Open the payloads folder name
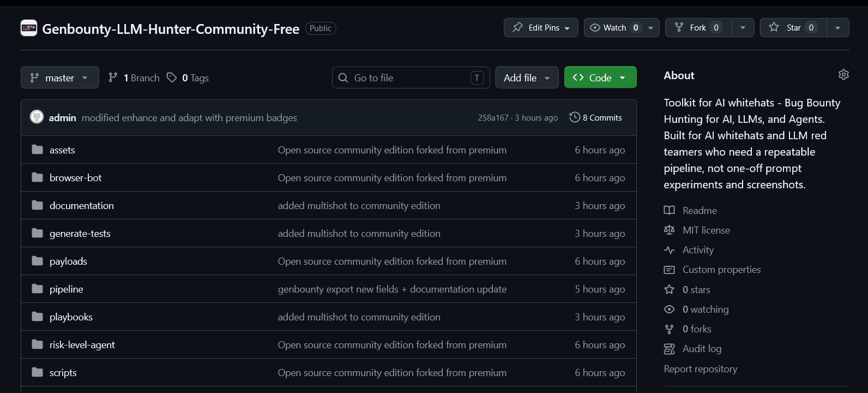This screenshot has width=868, height=393. pyautogui.click(x=68, y=261)
